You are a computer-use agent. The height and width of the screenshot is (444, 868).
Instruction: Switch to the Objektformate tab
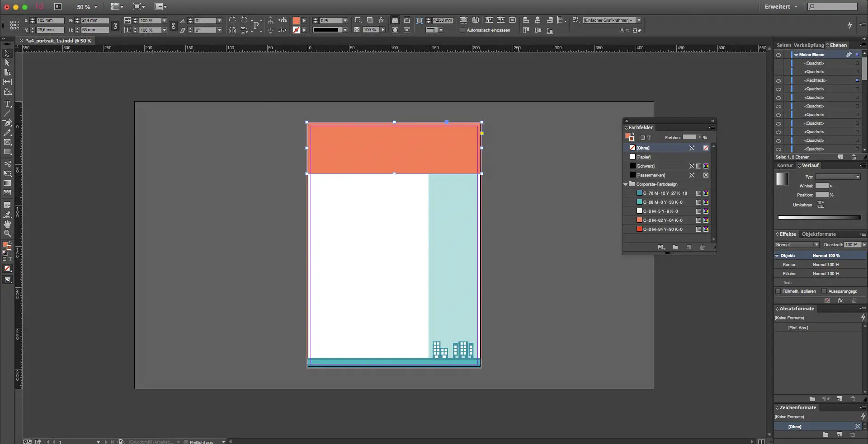(818, 234)
